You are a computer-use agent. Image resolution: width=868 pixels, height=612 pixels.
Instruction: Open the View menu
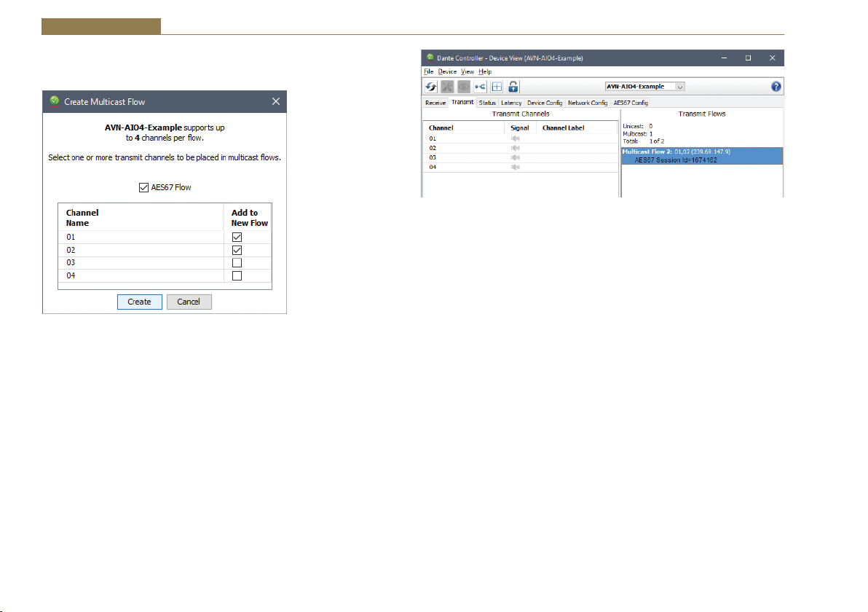[x=467, y=71]
